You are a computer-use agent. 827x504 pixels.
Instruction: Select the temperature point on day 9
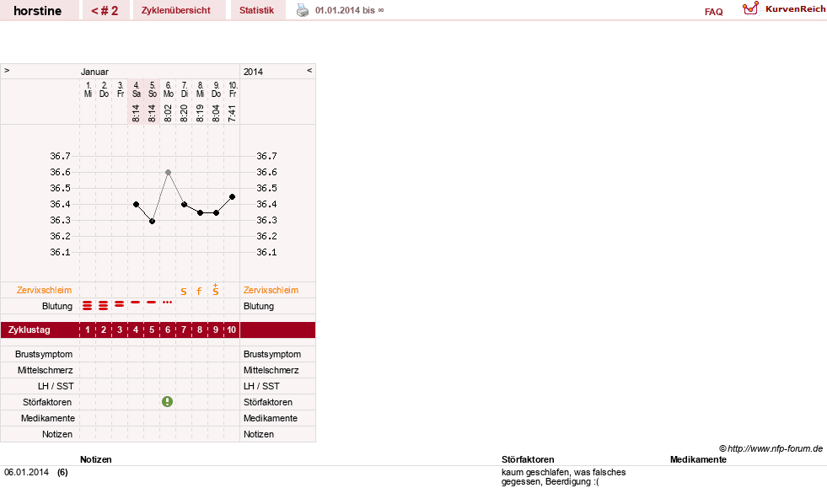[217, 213]
